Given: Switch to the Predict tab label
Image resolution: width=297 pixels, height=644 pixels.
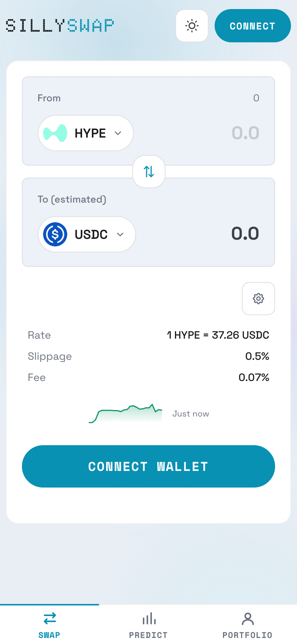Looking at the screenshot, I should pyautogui.click(x=148, y=635).
